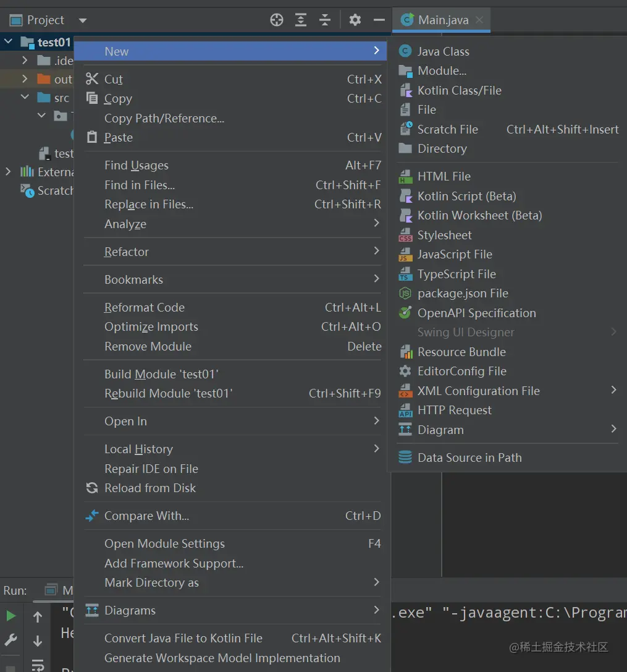This screenshot has width=627, height=672.
Task: Collapse the test01 project root node
Action: (x=8, y=41)
